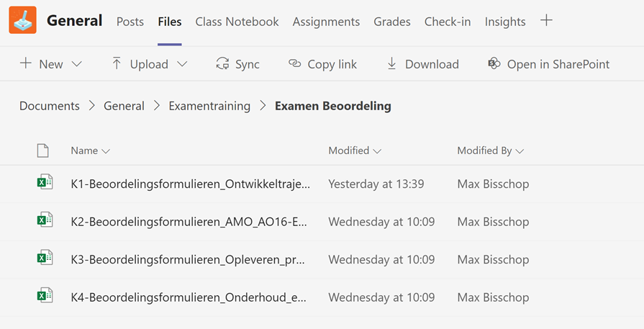The width and height of the screenshot is (644, 329).
Task: Click the orange team avatar icon
Action: click(x=22, y=19)
